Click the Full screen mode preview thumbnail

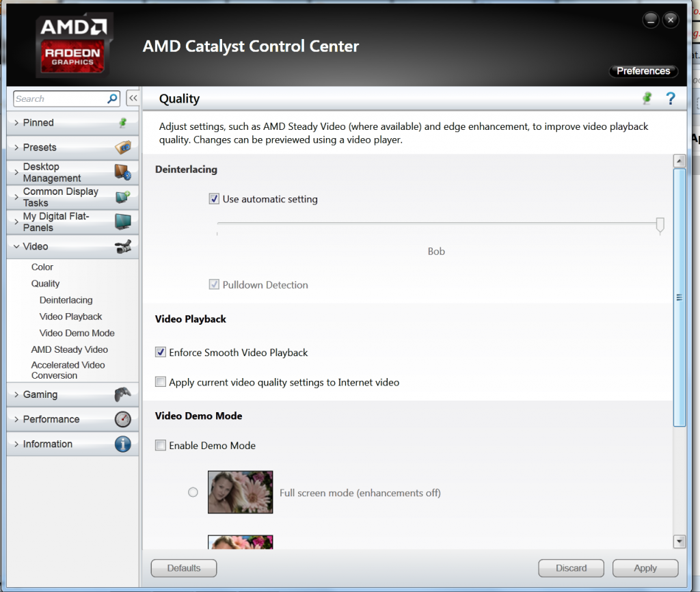[x=240, y=492]
